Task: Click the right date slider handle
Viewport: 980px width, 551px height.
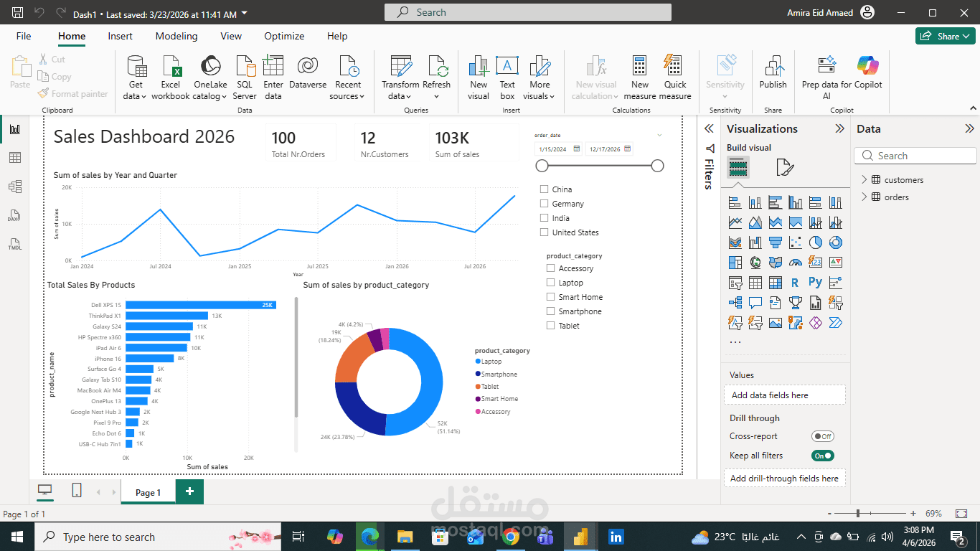Action: pyautogui.click(x=657, y=166)
